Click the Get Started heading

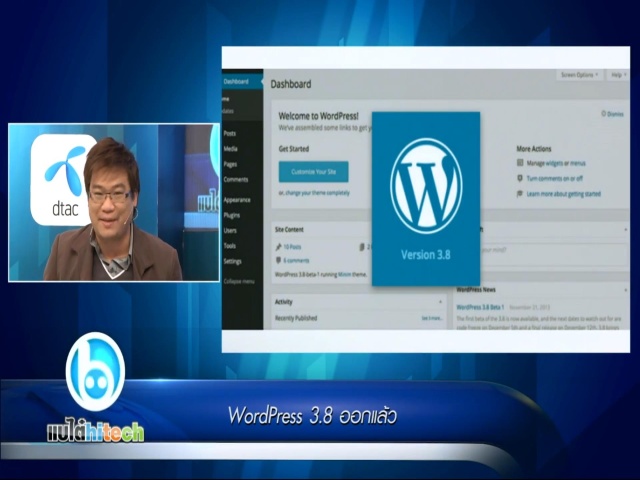[x=294, y=149]
